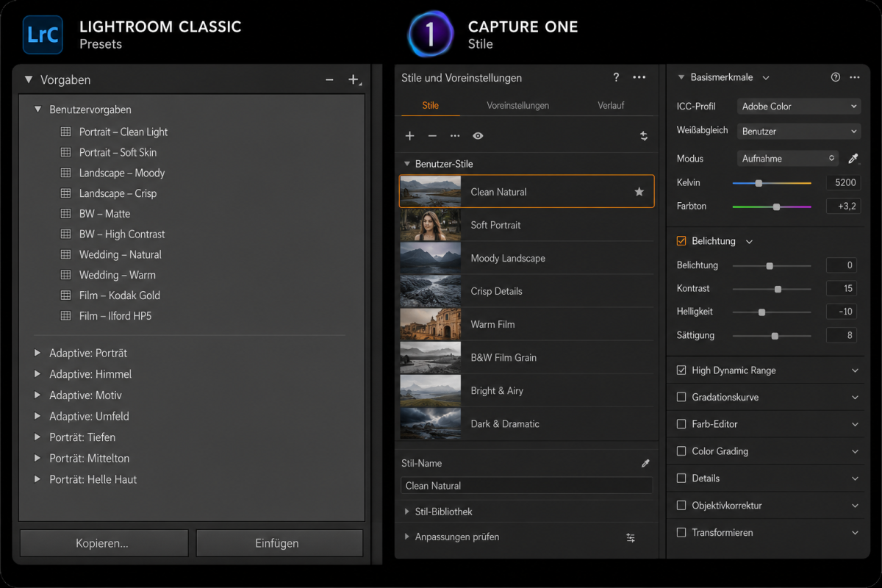Screen dimensions: 882x588
Task: Enable the Color Grading checkbox
Action: click(x=681, y=451)
